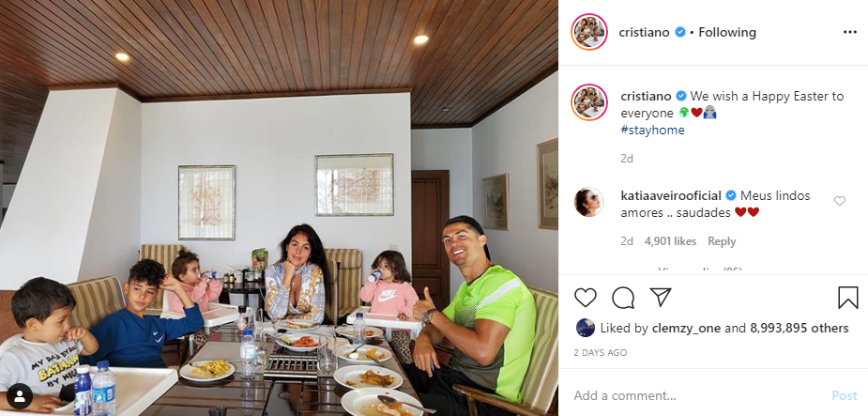The image size is (868, 416).
Task: Open cristiano's avatar beside the caption
Action: (589, 102)
